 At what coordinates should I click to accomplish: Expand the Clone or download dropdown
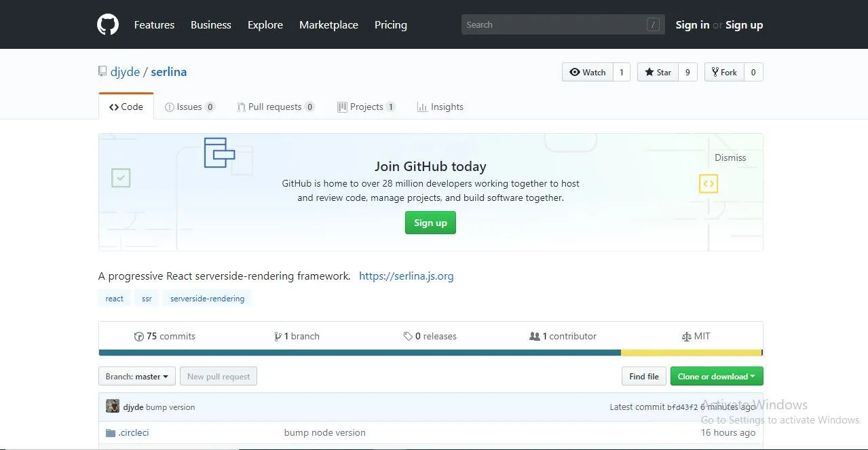pyautogui.click(x=717, y=376)
